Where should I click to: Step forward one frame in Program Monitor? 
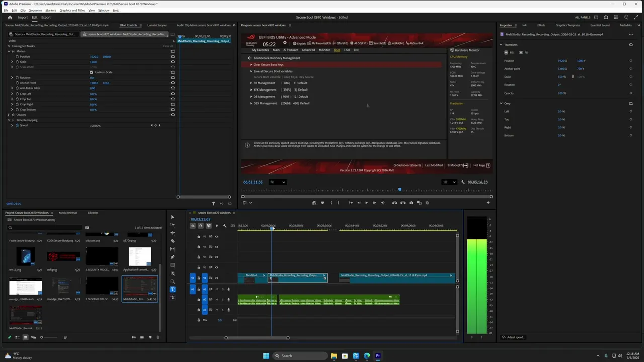point(374,203)
